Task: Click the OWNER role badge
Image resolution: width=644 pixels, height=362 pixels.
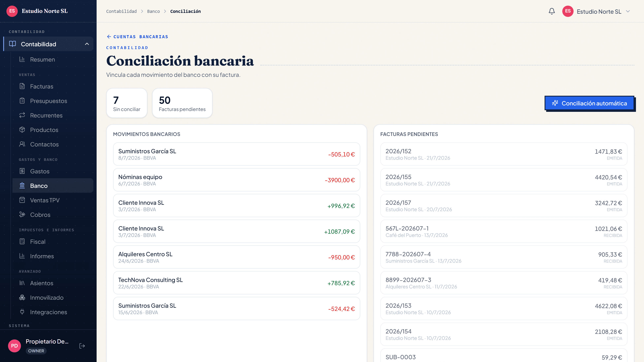Action: pyautogui.click(x=36, y=351)
